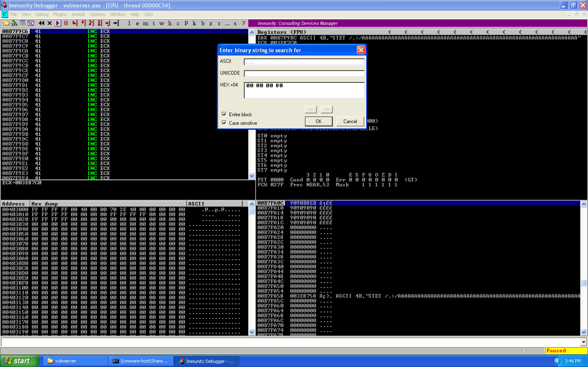Open the Breakpoints window with 'b'
Image resolution: width=588 pixels, height=367 pixels.
tap(203, 23)
